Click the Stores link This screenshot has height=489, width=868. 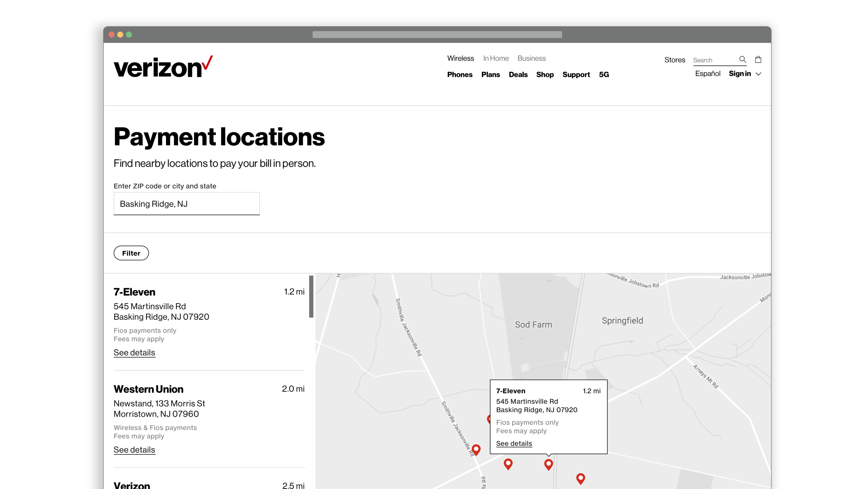click(x=675, y=60)
